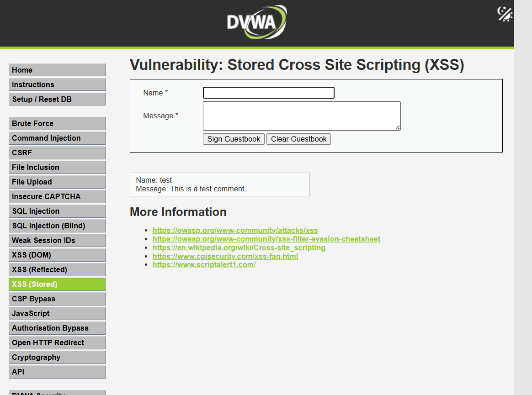The width and height of the screenshot is (532, 395).
Task: Open the Instructions page
Action: click(x=57, y=84)
